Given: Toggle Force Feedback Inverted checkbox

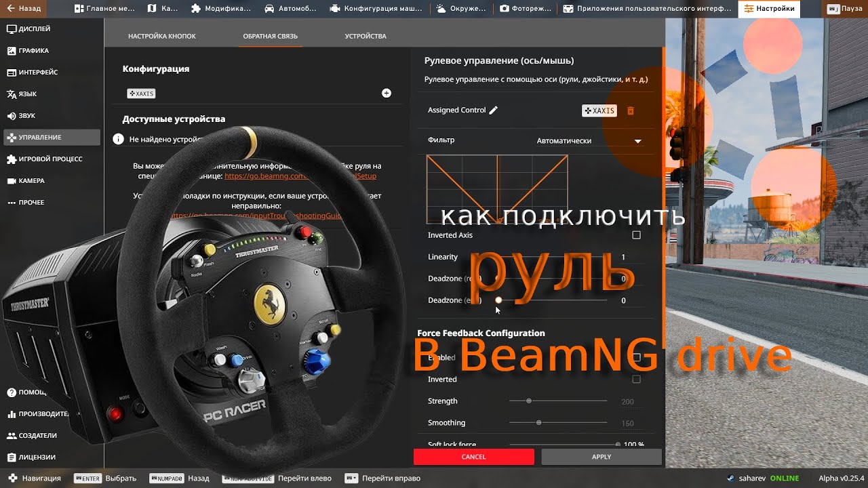Looking at the screenshot, I should pos(636,379).
